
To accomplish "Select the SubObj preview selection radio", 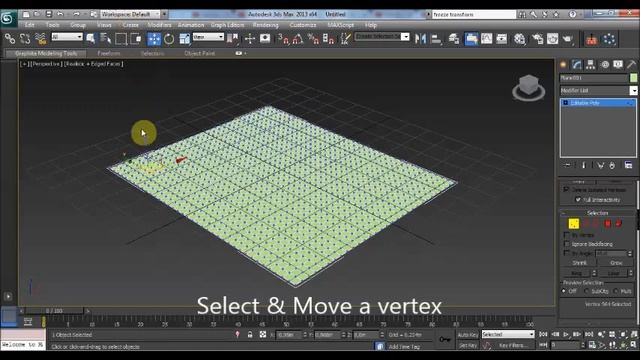I will point(587,291).
